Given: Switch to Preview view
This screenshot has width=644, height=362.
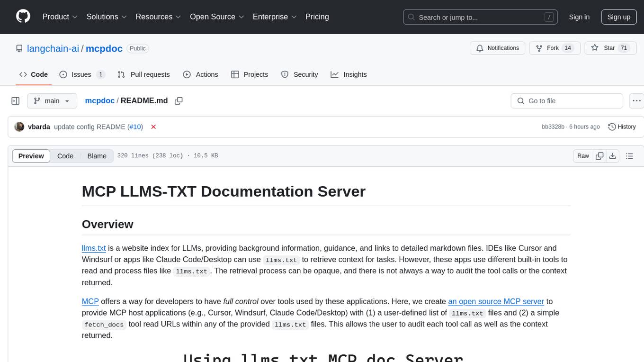Looking at the screenshot, I should pos(31,156).
